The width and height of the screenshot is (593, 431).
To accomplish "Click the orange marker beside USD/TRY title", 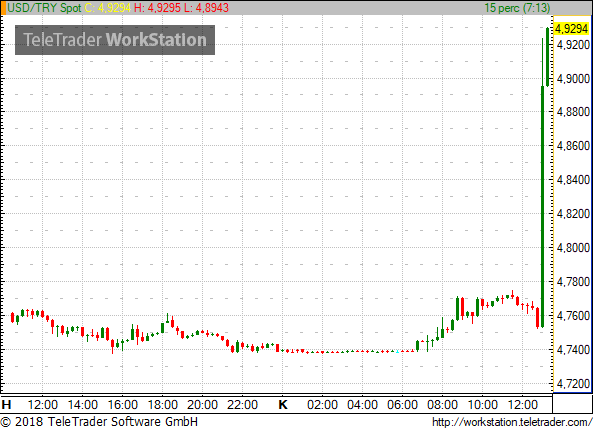I will [3, 8].
